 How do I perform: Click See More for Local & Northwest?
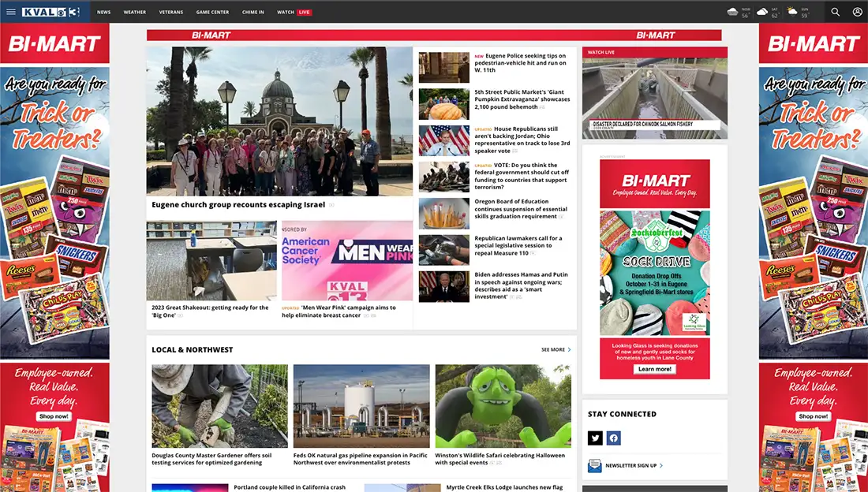(x=556, y=350)
